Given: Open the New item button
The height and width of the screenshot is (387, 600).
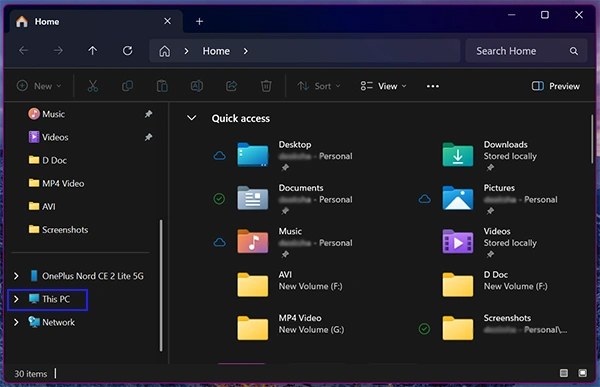Looking at the screenshot, I should tap(39, 86).
